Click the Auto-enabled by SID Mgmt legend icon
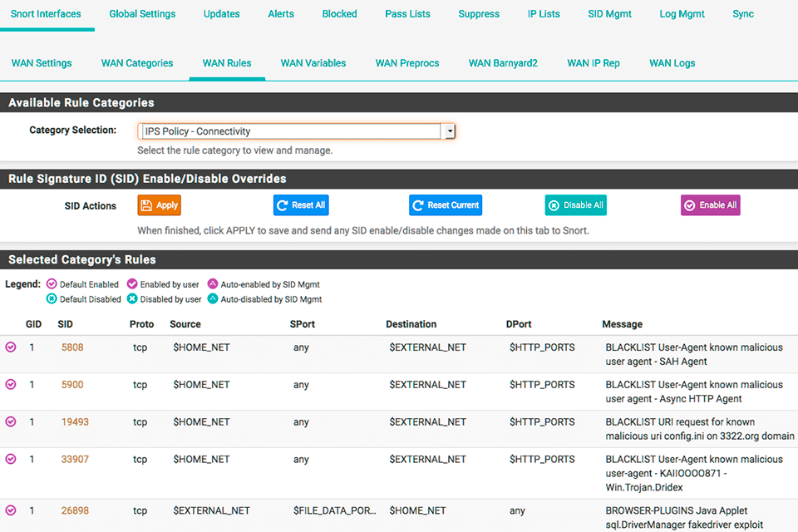The width and height of the screenshot is (798, 532). 213,283
